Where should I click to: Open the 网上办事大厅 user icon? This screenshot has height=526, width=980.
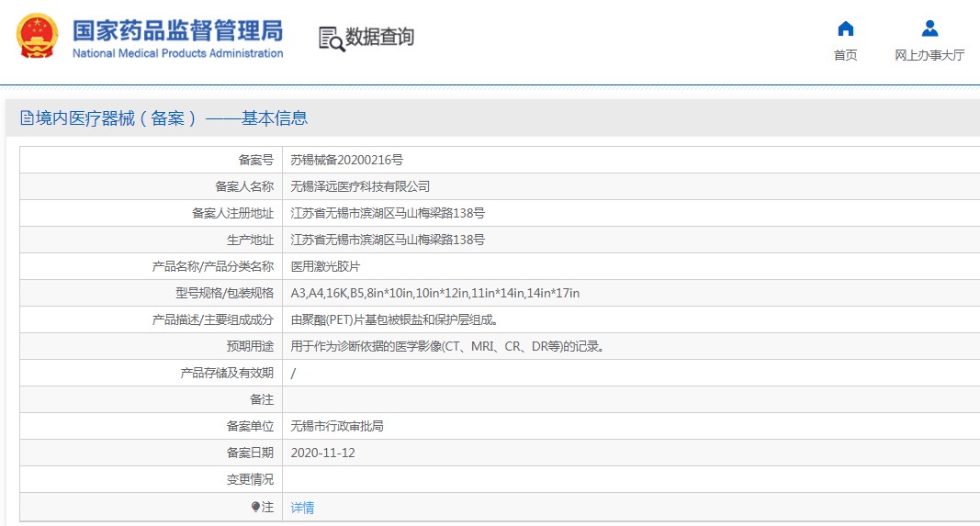point(930,28)
